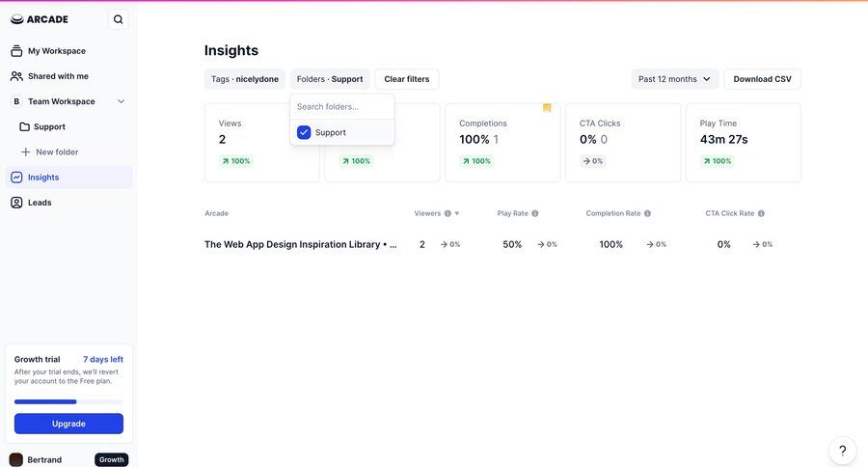This screenshot has width=868, height=467.
Task: Click the Growth trial progress bar
Action: [68, 401]
